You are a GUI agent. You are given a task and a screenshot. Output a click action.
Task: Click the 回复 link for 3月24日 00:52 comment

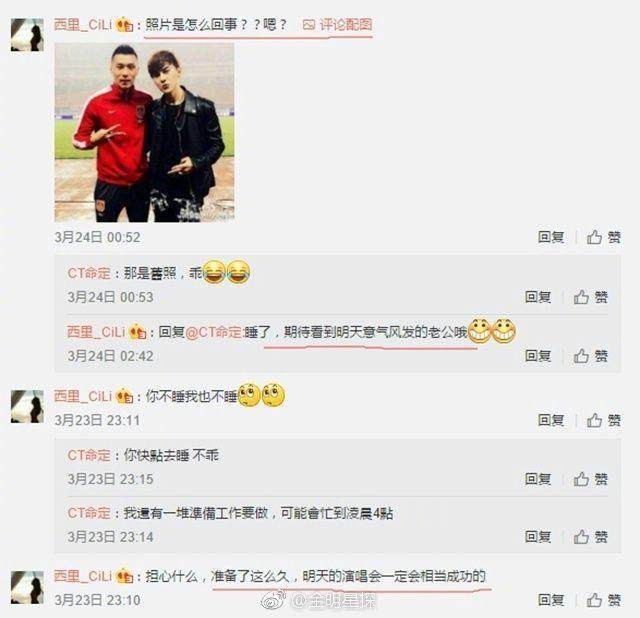click(x=551, y=237)
